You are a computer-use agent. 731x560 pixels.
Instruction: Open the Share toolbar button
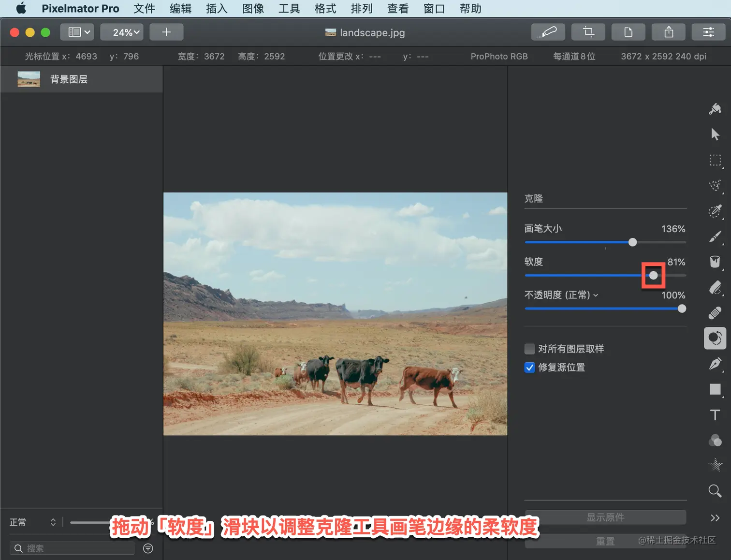coord(669,32)
